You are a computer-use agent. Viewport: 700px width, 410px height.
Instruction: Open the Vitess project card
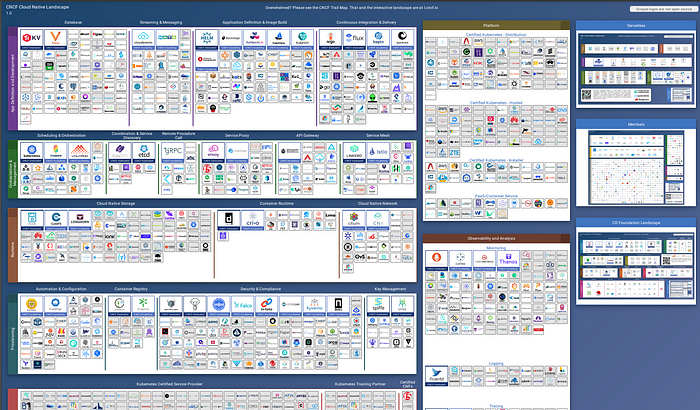(x=55, y=39)
